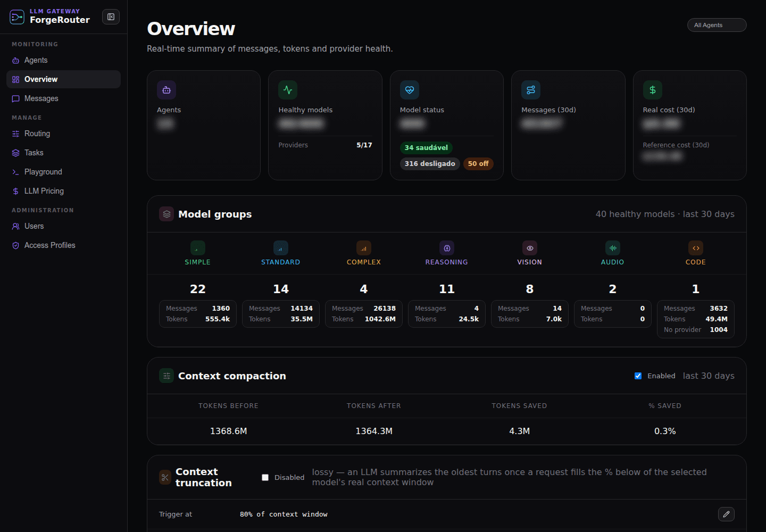Select the CODE brackets icon
The height and width of the screenshot is (532, 766).
coord(696,248)
